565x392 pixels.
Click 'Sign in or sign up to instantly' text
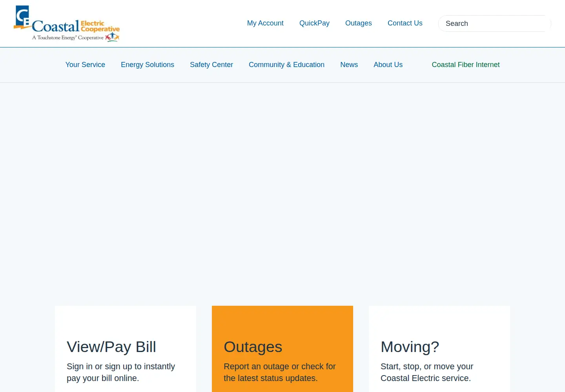point(121,367)
